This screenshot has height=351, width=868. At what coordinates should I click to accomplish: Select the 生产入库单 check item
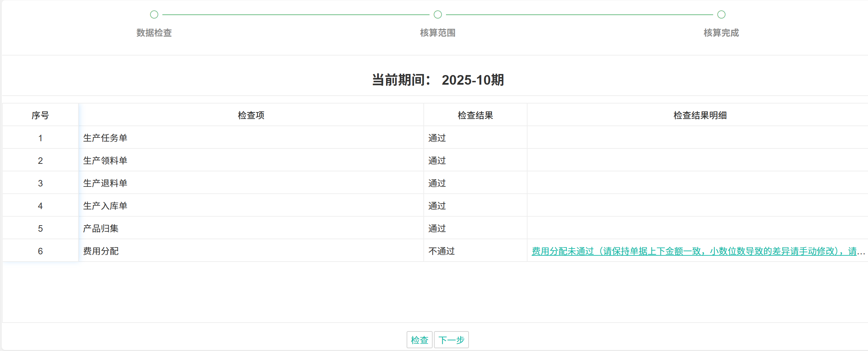[x=105, y=206]
